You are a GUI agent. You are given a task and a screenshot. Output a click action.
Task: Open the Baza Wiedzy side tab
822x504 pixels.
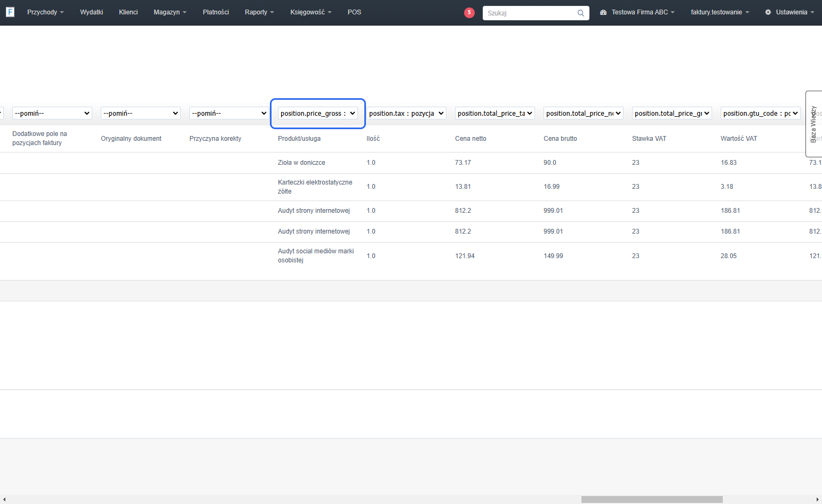(813, 124)
